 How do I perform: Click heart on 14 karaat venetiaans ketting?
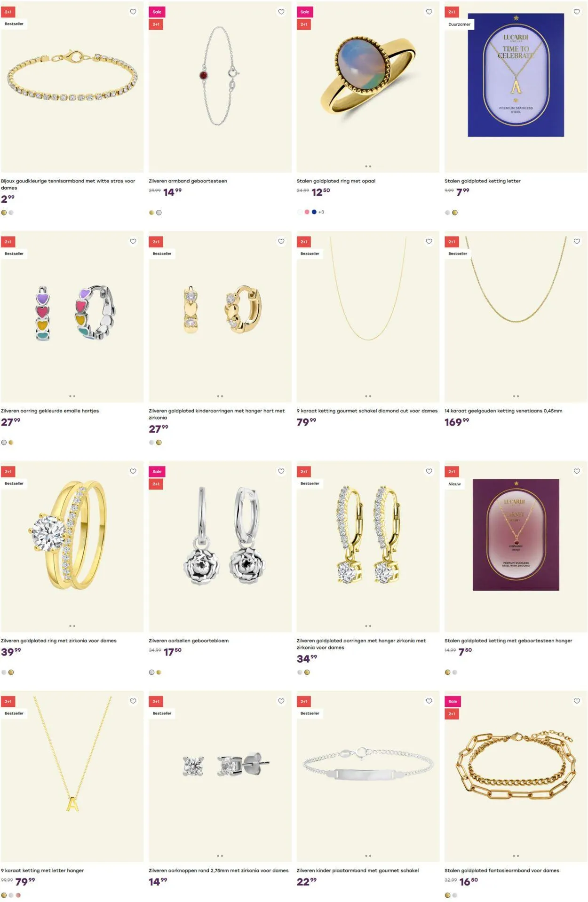[577, 241]
